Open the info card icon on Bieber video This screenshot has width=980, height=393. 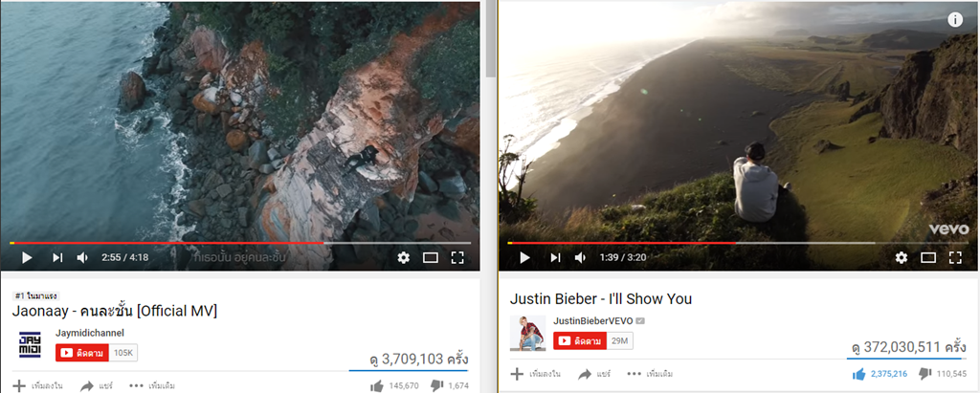point(955,20)
